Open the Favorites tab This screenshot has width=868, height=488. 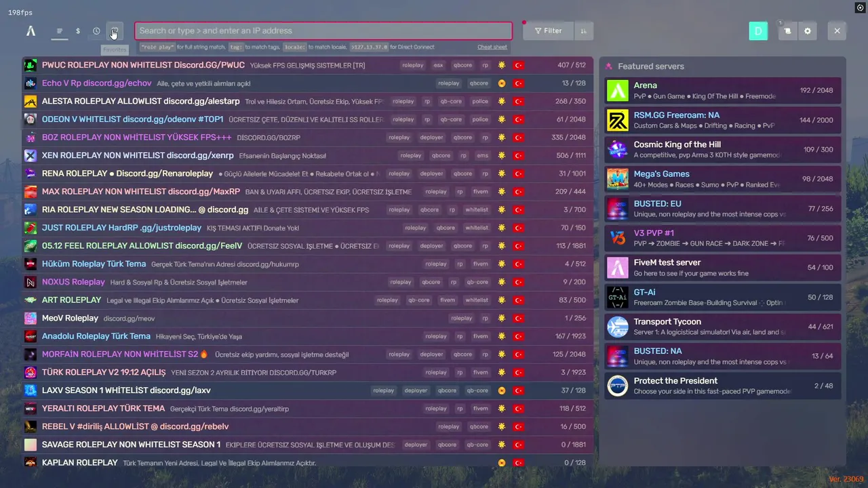(x=115, y=30)
